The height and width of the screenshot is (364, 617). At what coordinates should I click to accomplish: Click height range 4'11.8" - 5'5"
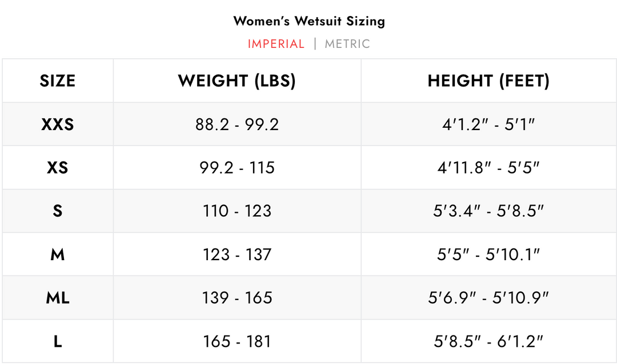(488, 168)
